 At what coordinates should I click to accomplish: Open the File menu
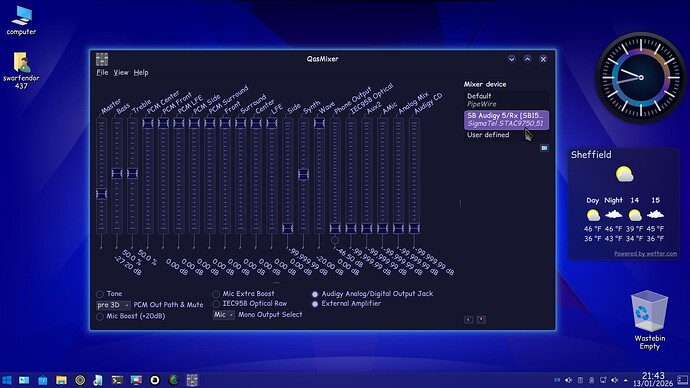102,73
